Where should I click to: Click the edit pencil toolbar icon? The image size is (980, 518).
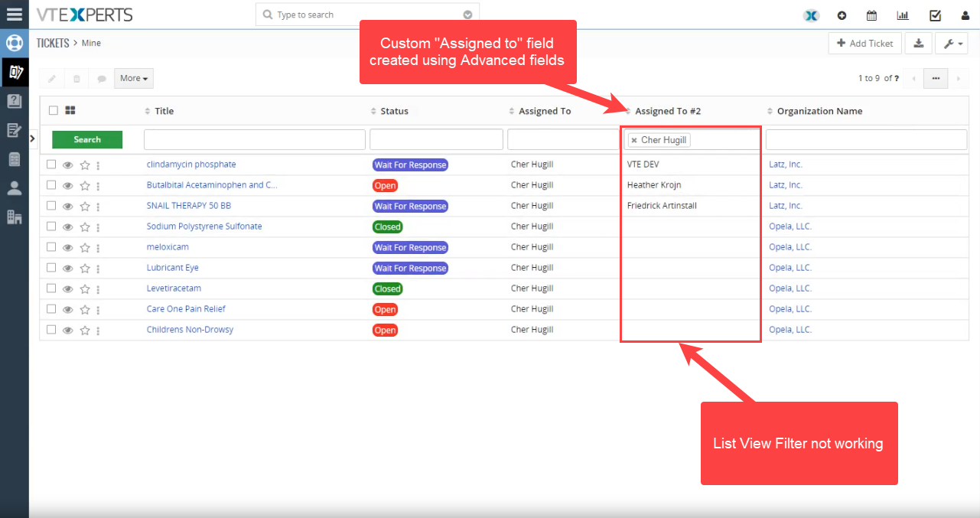pyautogui.click(x=52, y=78)
